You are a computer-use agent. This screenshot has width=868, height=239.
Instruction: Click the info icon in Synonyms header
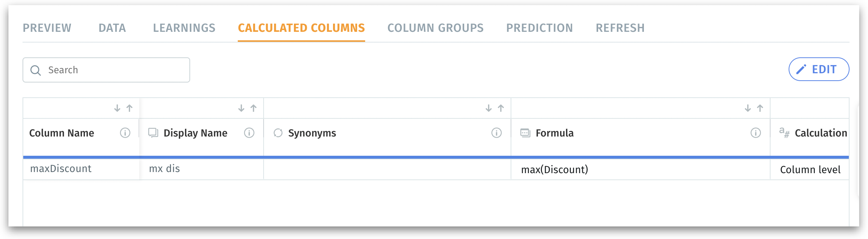497,133
